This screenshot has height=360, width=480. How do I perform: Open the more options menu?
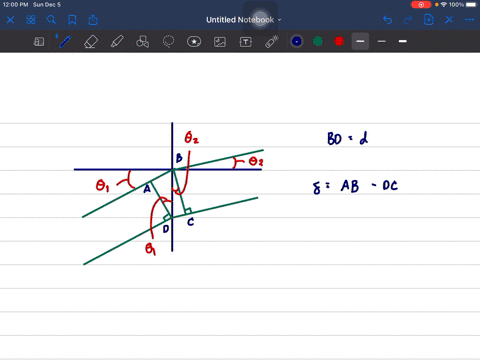[470, 20]
